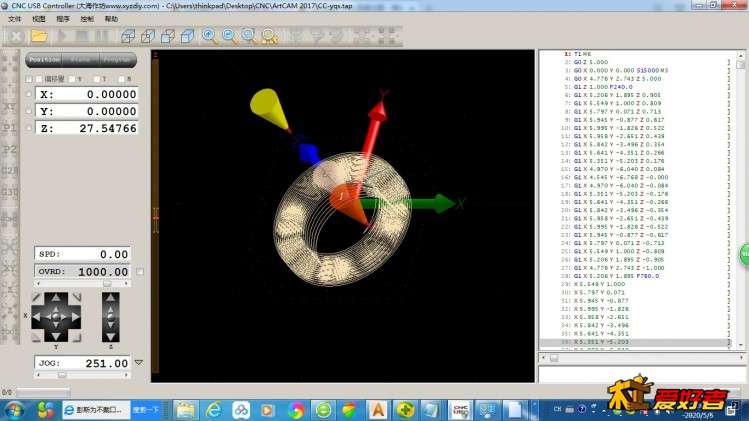This screenshot has width=749, height=421.
Task: Click the third magnifier zoom icon
Action: click(249, 36)
